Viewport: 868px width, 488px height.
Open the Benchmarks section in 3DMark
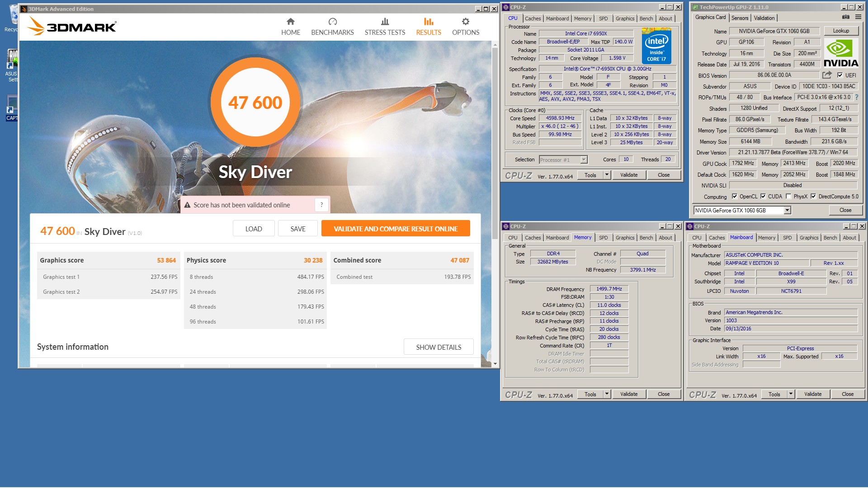(332, 27)
